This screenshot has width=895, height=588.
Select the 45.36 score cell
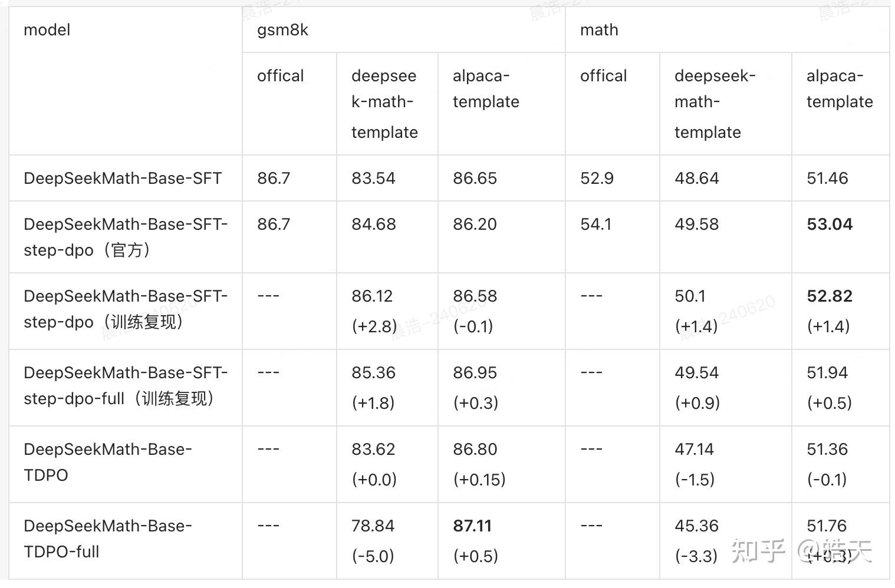(696, 526)
